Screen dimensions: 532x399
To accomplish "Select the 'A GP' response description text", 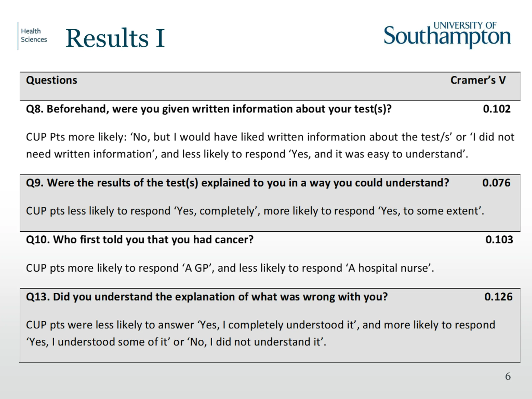I will point(230,268).
